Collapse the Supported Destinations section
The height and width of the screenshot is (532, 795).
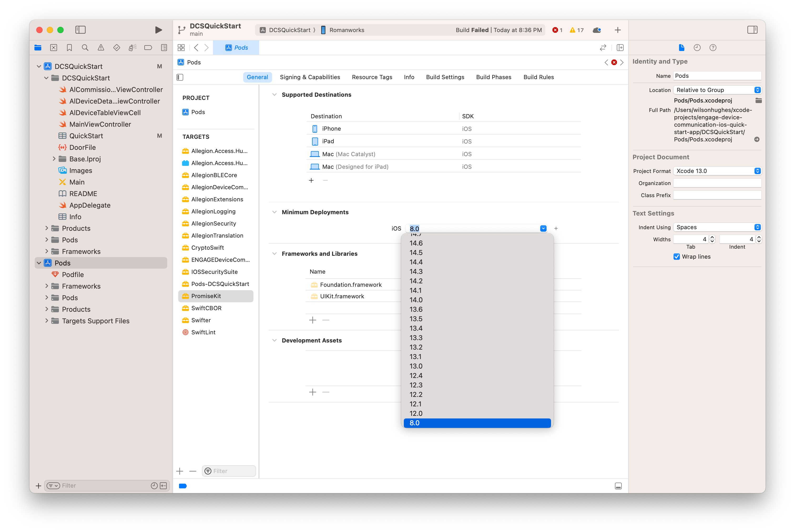click(x=274, y=95)
